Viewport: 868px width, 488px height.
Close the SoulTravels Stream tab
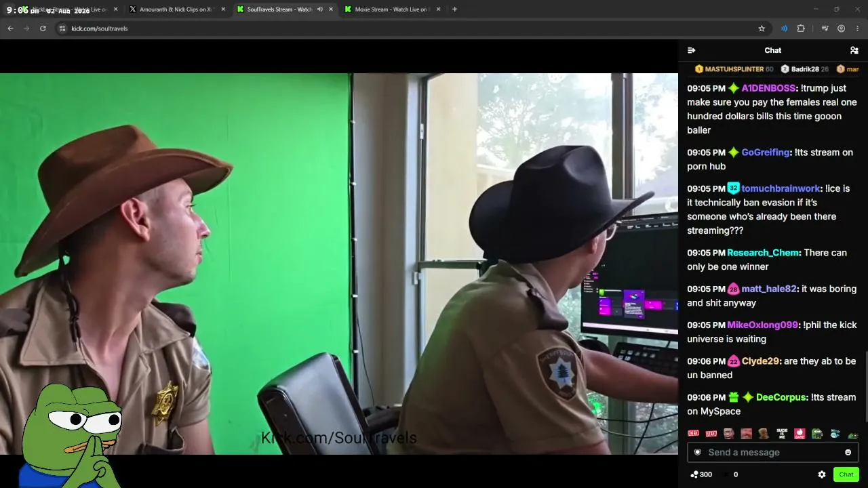pos(331,9)
